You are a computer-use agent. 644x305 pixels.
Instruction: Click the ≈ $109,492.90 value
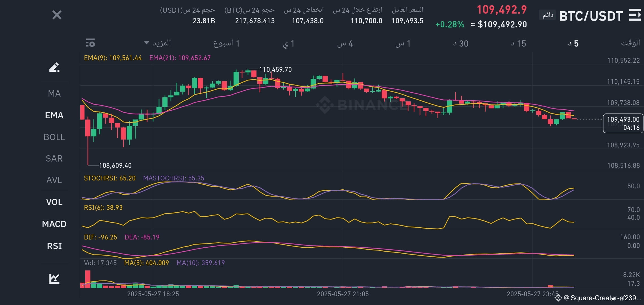click(499, 25)
